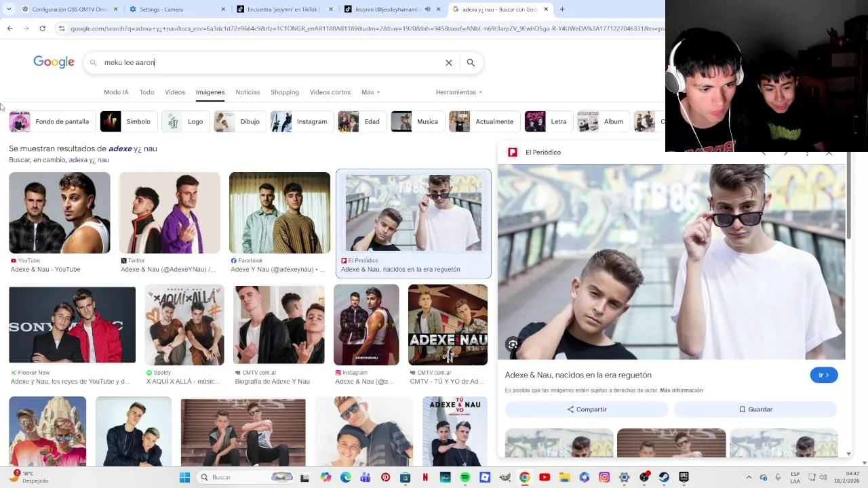The image size is (868, 488).
Task: Open Steam from the taskbar
Action: pyautogui.click(x=664, y=477)
